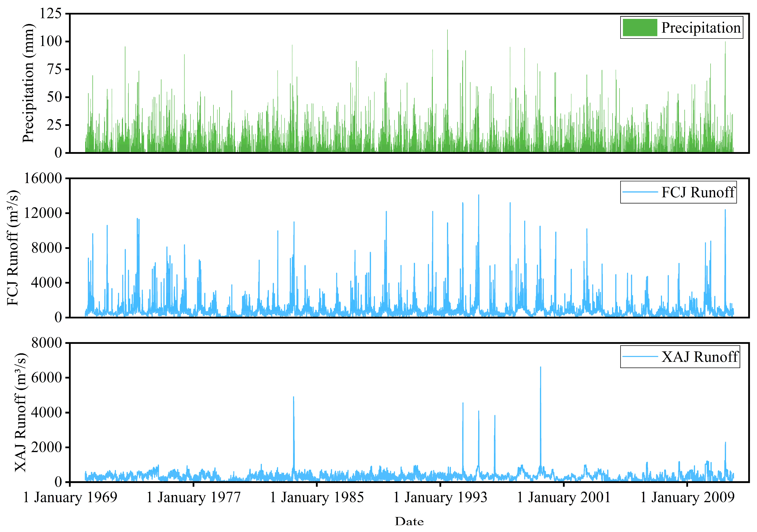Click the 125 tick on precipitation axis

point(50,14)
